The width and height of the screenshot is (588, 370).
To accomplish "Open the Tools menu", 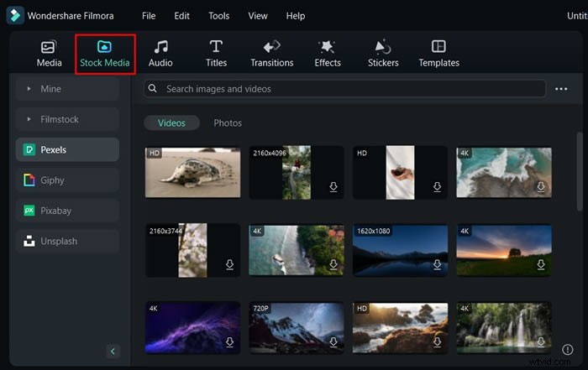I will [218, 16].
